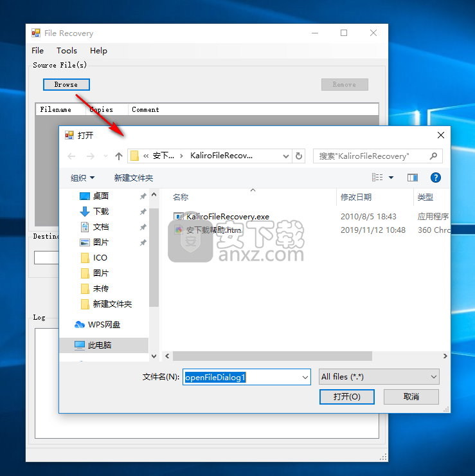Open the Help menu in File Recovery
This screenshot has width=475, height=476.
[x=98, y=51]
